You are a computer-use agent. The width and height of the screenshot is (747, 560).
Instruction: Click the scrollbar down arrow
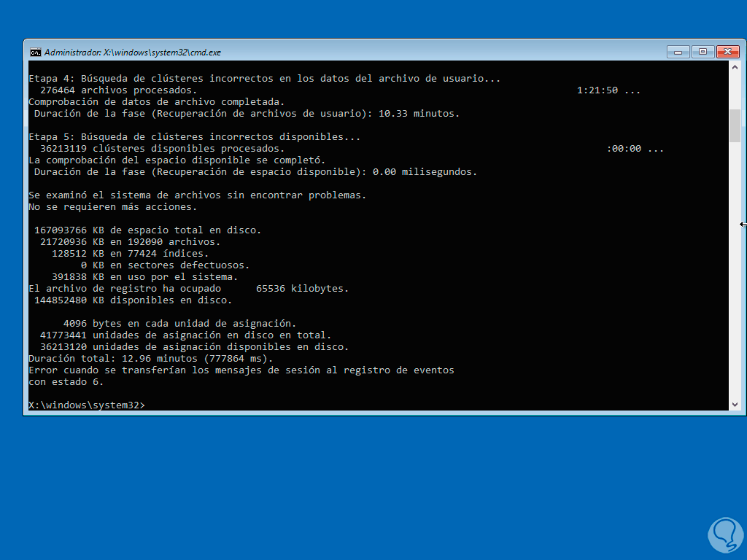click(735, 404)
